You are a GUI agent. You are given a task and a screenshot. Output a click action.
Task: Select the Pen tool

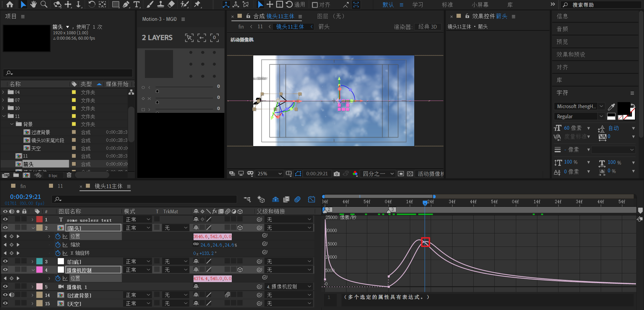(126, 4)
